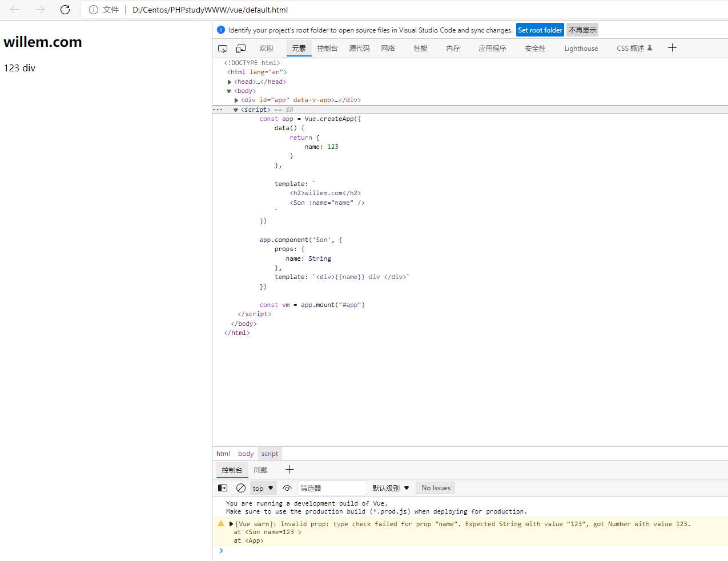The height and width of the screenshot is (561, 728).
Task: Reload the page with refresh icon
Action: pos(65,10)
